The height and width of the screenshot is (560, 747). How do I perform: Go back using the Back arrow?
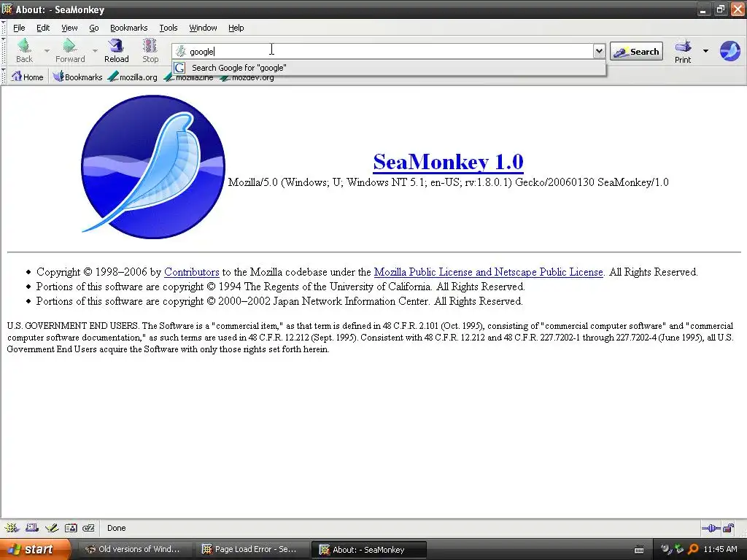[x=24, y=50]
